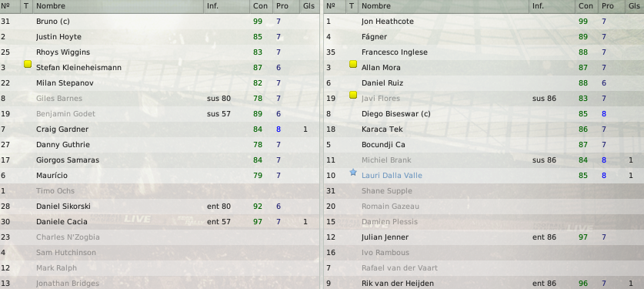Click Giles Barnes substituted player name

click(x=59, y=98)
